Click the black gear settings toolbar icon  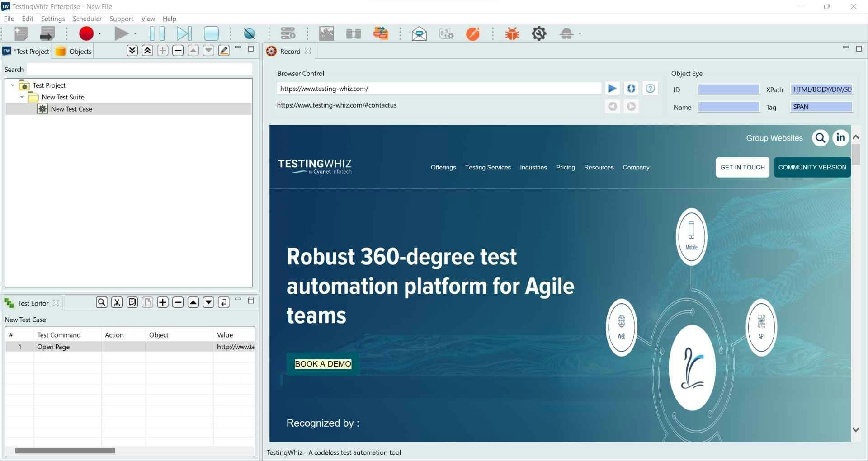[539, 33]
